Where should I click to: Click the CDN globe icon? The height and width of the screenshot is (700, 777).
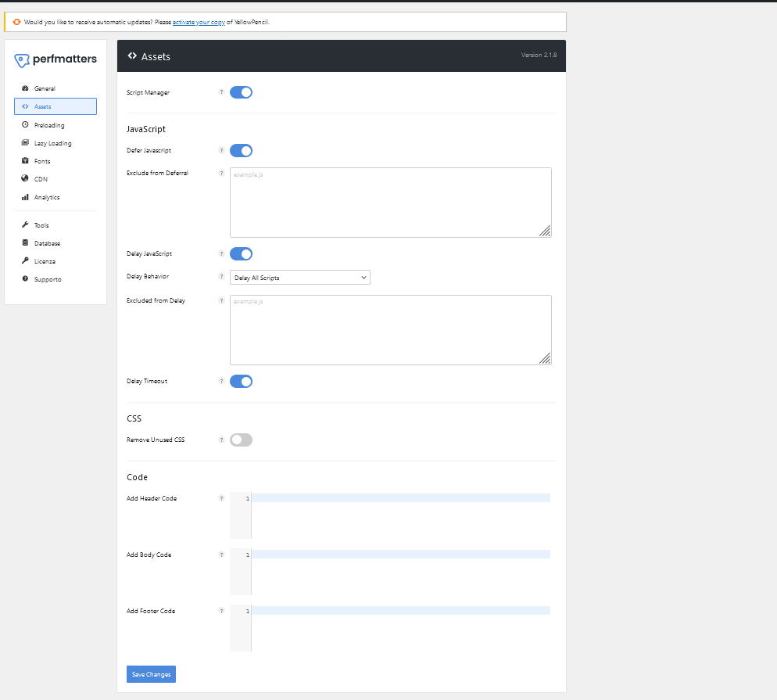[25, 178]
